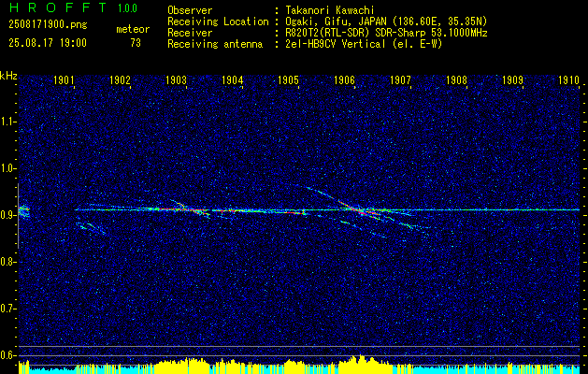The height and width of the screenshot is (374, 588).
Task: Click the 'Receiver' field label
Action: (190, 33)
